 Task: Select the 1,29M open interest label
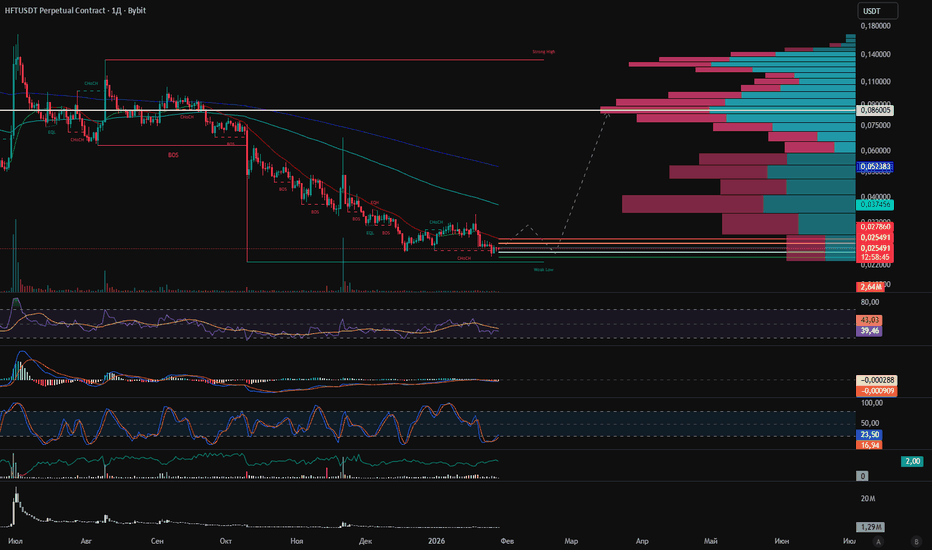[x=870, y=527]
